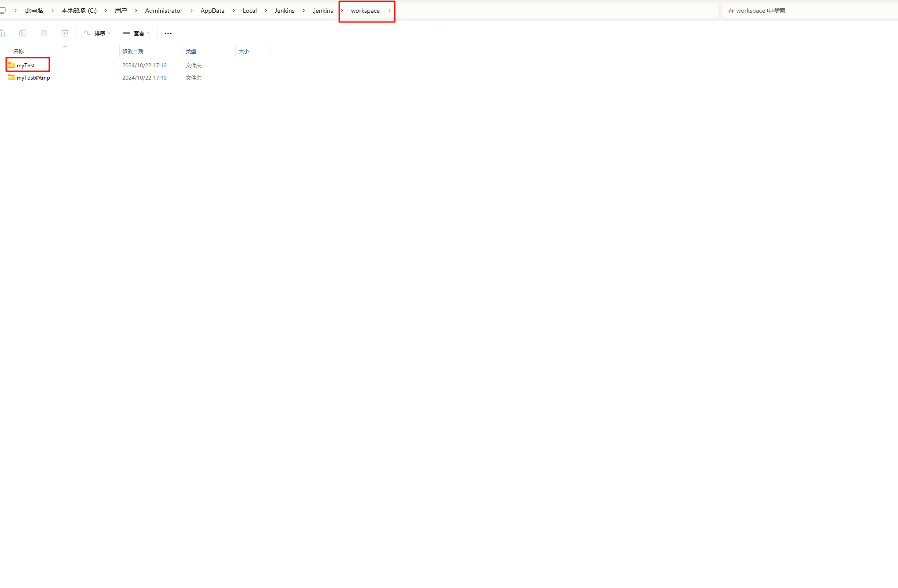
Task: Navigate to .jenkins in the breadcrumb
Action: click(323, 11)
